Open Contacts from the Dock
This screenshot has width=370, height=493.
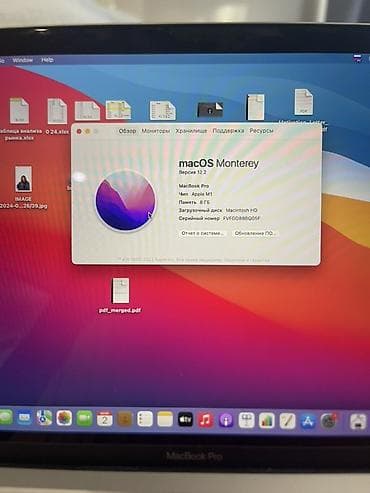click(x=125, y=419)
